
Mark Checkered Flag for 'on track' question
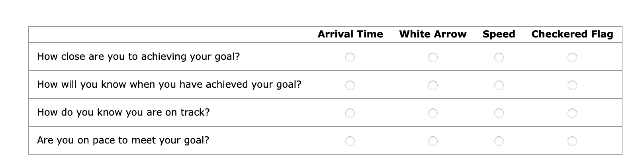(572, 113)
